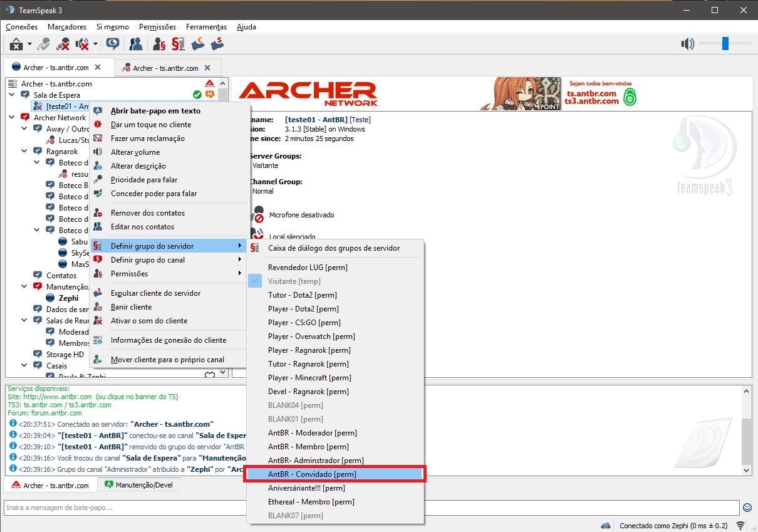Viewport: 758px width, 532px height.
Task: Click red Archer icon on server row
Action: pos(210,83)
